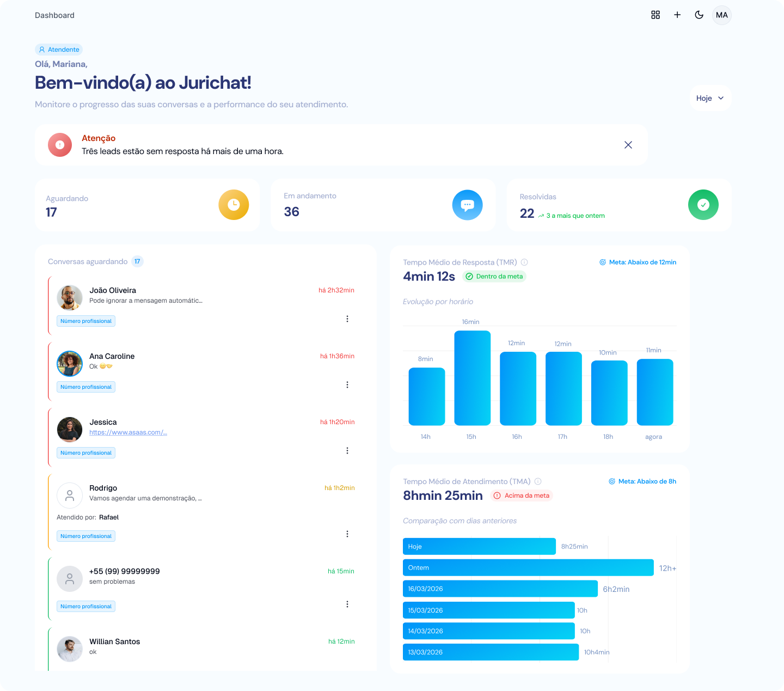Click Rodrigo's placeholder avatar
784x691 pixels.
click(x=70, y=496)
